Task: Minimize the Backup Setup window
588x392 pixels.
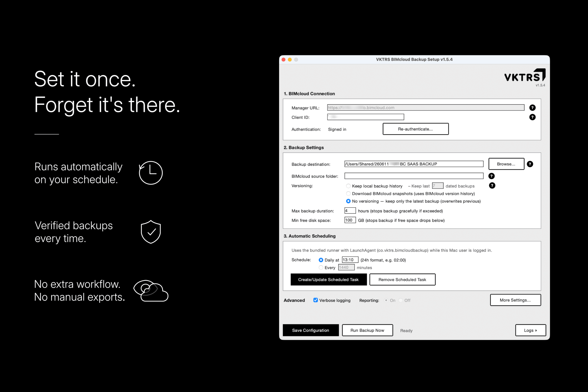Action: click(x=290, y=59)
